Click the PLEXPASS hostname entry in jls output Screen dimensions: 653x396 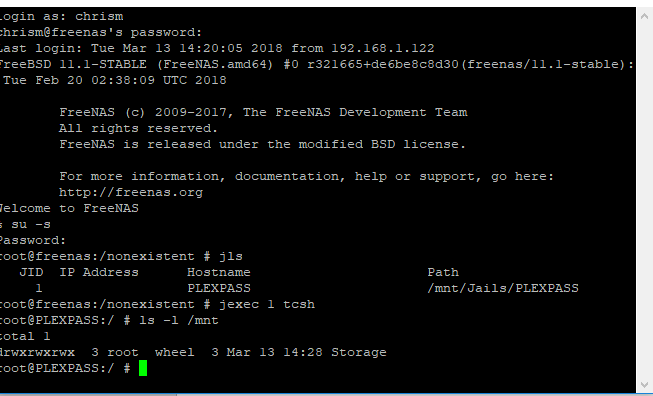point(219,288)
